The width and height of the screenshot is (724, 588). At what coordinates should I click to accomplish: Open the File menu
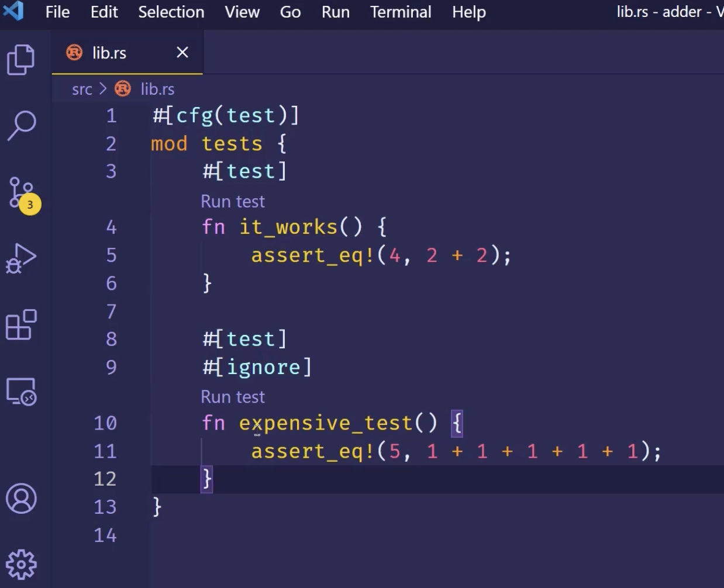57,12
